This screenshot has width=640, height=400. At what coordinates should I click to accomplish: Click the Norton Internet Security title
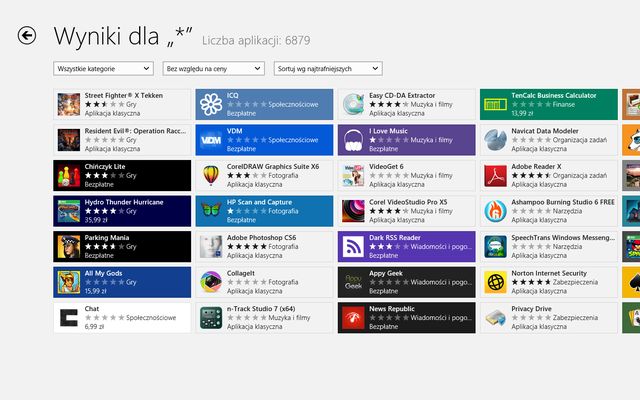click(x=549, y=273)
